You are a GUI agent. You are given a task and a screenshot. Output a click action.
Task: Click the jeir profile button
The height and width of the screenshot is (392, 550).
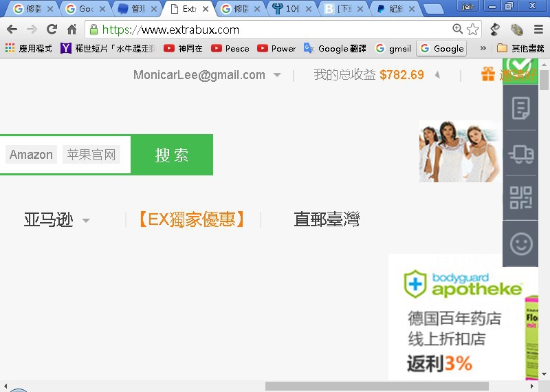[x=467, y=6]
